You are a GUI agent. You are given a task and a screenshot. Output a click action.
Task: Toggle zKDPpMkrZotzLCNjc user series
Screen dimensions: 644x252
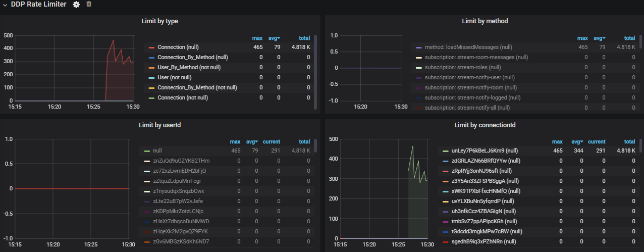pos(178,211)
